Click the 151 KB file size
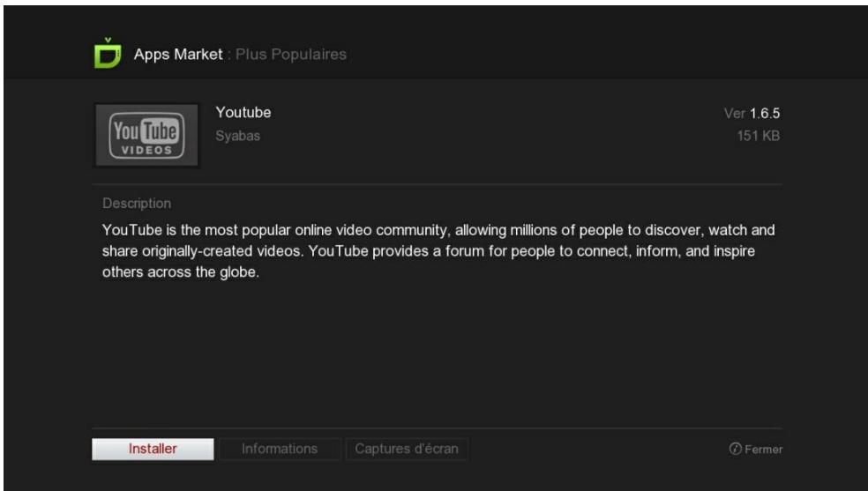868x491 pixels. point(759,136)
